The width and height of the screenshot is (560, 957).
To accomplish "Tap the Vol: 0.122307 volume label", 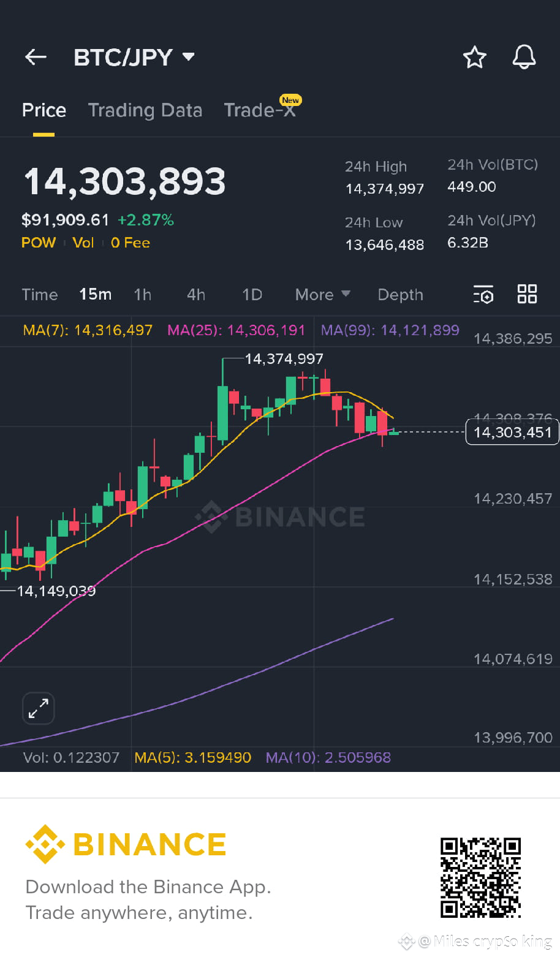I will [71, 758].
